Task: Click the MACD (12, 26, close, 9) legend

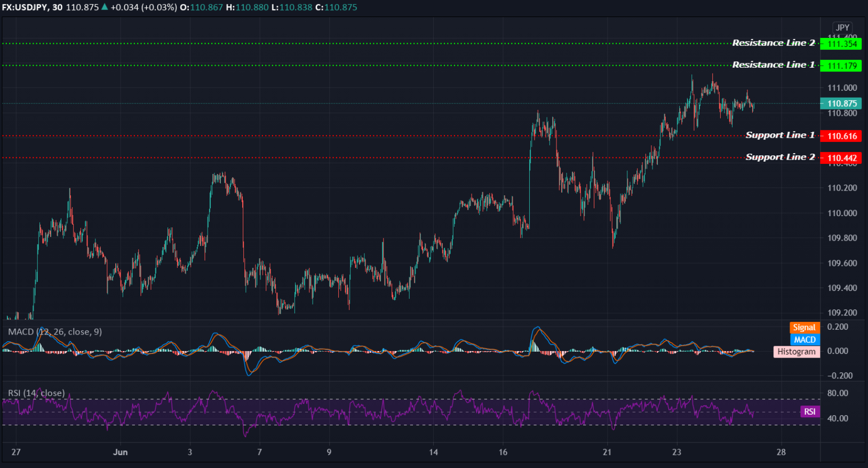Action: [x=55, y=332]
